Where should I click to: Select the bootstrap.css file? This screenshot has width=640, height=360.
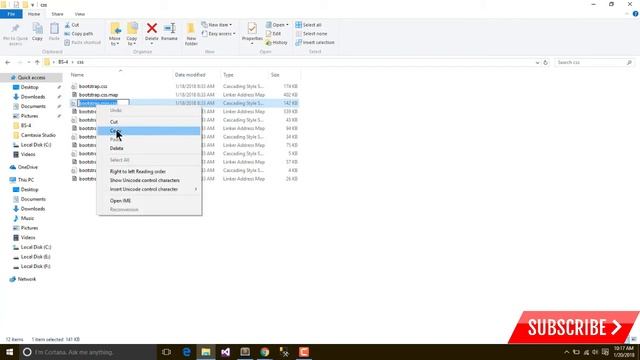pyautogui.click(x=93, y=86)
